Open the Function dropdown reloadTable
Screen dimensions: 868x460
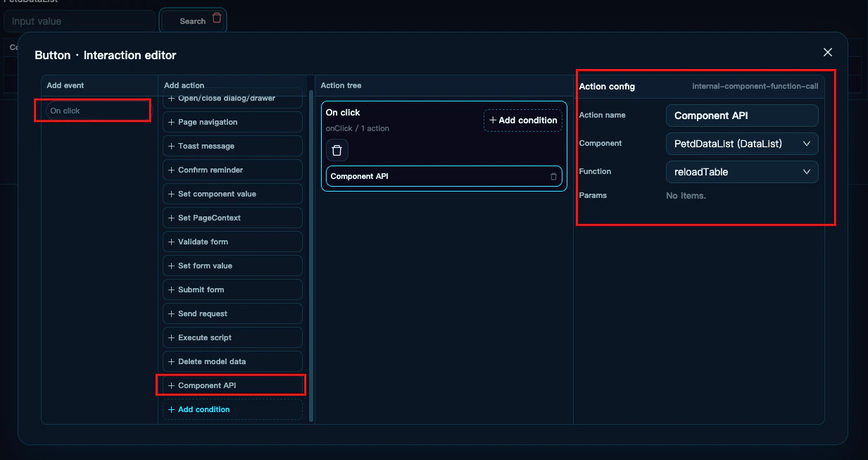click(x=742, y=172)
